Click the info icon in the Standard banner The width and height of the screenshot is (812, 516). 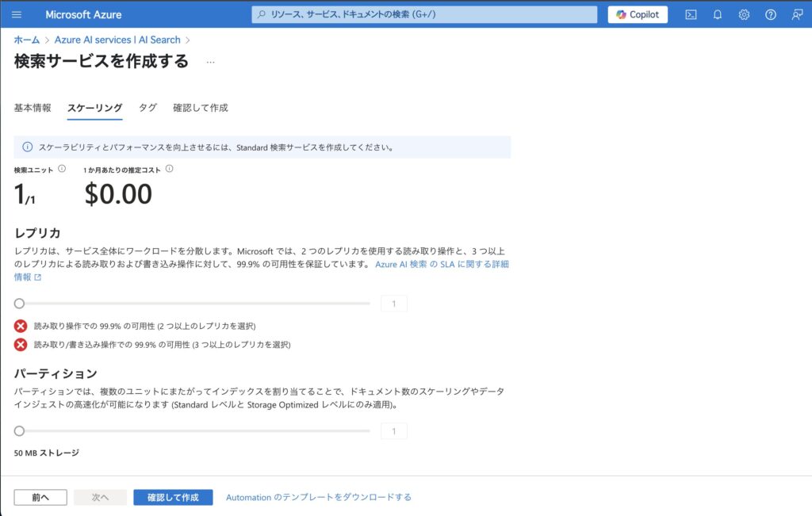(x=28, y=147)
